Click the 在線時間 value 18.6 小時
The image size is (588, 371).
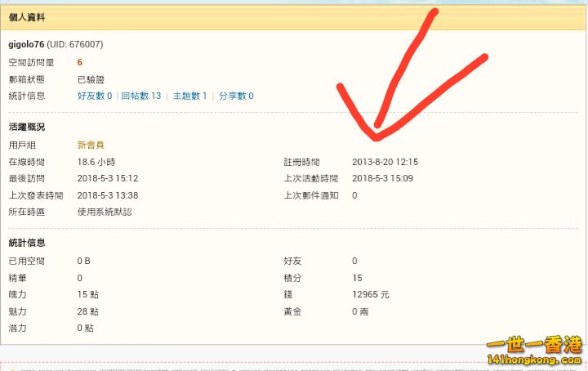pos(96,162)
